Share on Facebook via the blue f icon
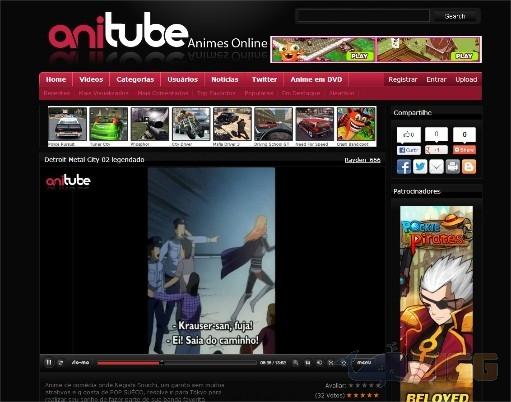This screenshot has height=402, width=511. point(404,167)
